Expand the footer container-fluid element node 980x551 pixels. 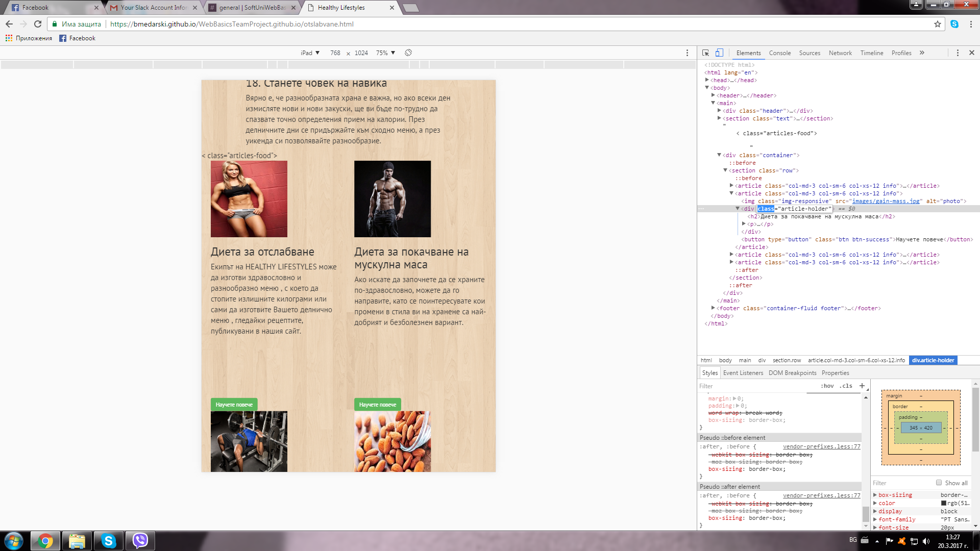tap(713, 308)
